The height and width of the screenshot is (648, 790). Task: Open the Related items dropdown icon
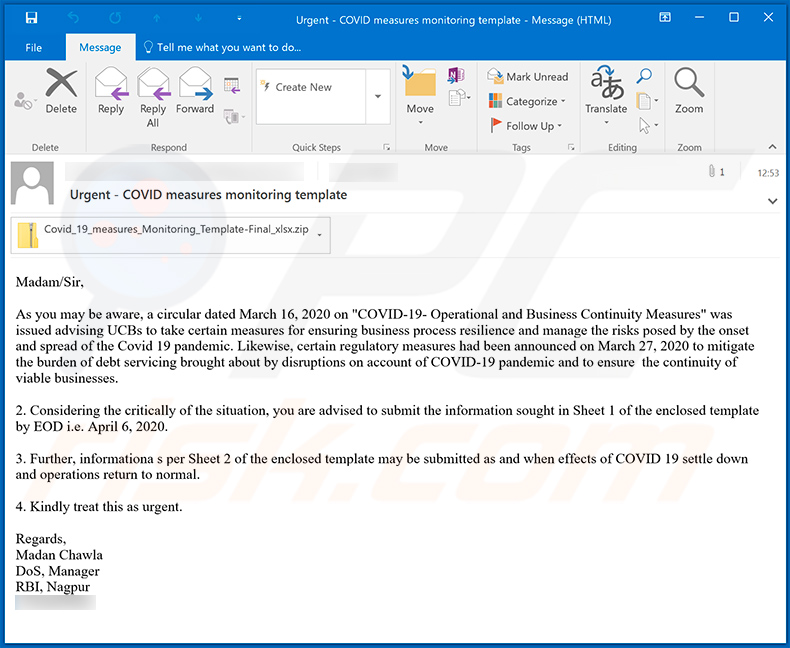[647, 101]
